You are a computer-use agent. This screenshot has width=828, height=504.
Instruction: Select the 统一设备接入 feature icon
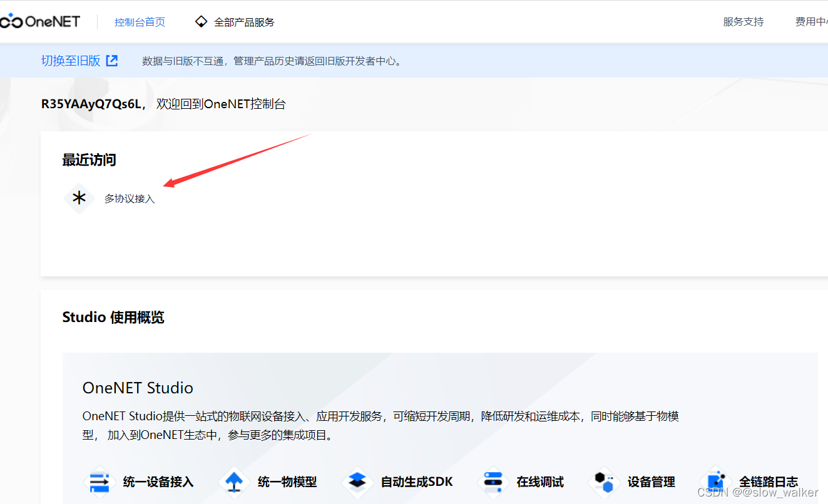pyautogui.click(x=99, y=481)
